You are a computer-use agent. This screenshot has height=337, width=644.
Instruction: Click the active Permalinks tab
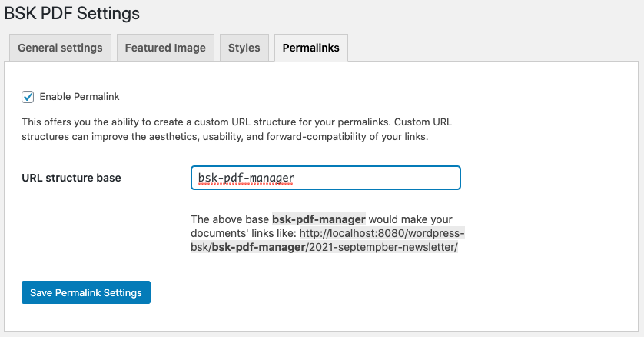pyautogui.click(x=311, y=48)
